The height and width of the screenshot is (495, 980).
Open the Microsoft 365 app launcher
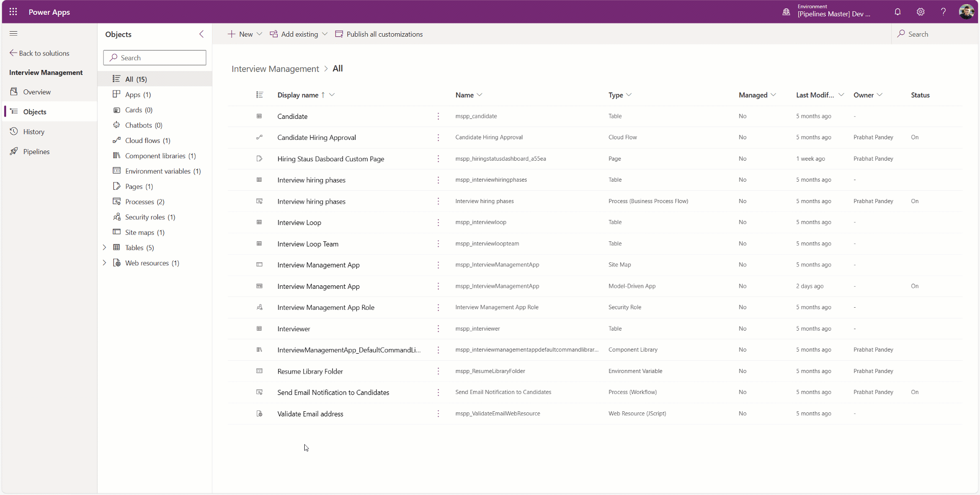pos(13,12)
